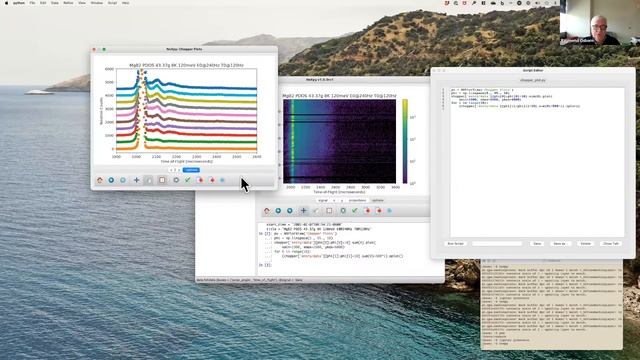Click Back arrow in main NeXpy plot toolbar
640x360 pixels.
point(278,211)
